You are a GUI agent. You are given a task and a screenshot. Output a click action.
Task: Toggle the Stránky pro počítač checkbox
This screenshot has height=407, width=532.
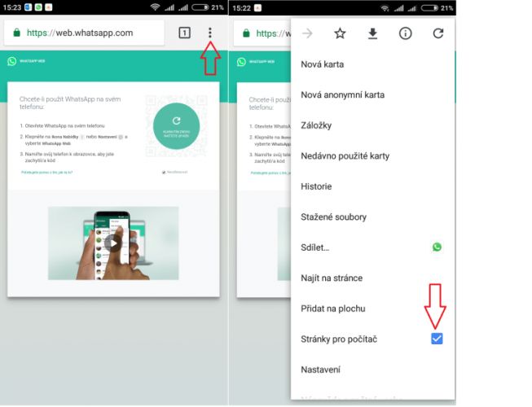[x=437, y=339]
